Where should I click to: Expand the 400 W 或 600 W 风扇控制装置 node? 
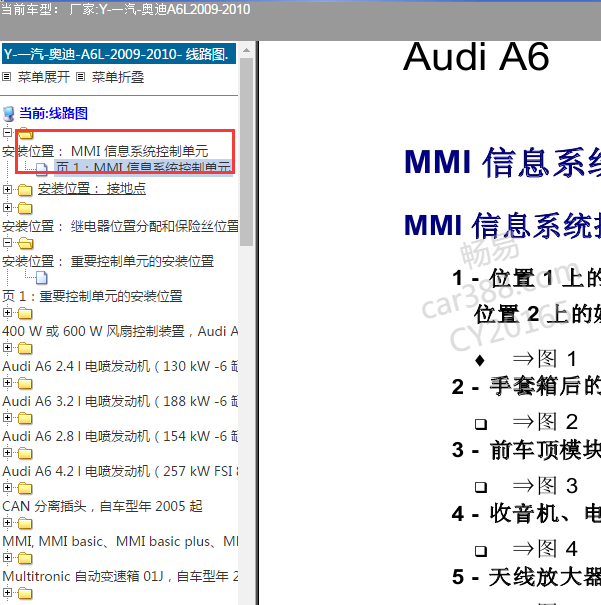[7, 313]
